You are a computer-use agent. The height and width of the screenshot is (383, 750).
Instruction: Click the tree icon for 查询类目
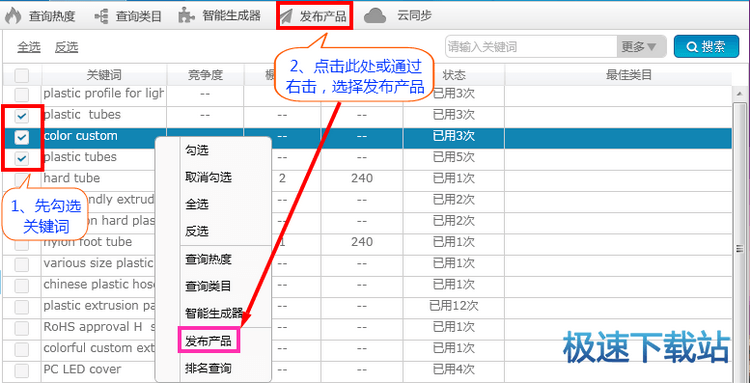(101, 17)
